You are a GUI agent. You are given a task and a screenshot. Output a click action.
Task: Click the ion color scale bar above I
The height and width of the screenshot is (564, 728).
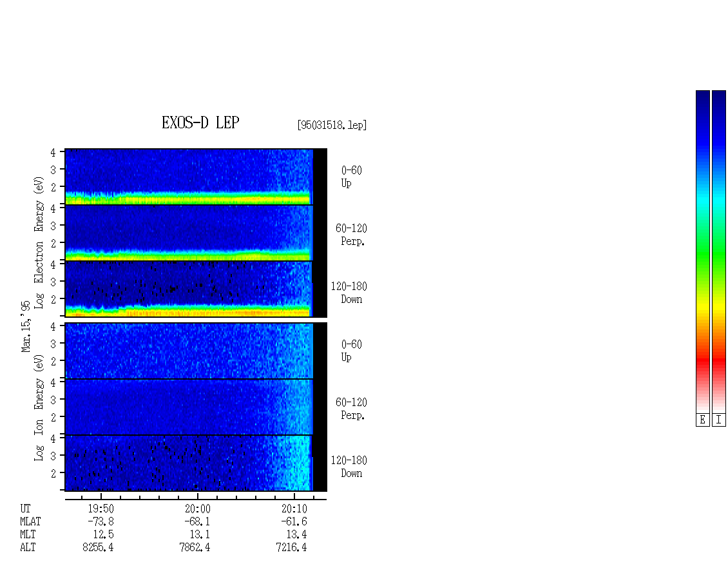(x=719, y=252)
